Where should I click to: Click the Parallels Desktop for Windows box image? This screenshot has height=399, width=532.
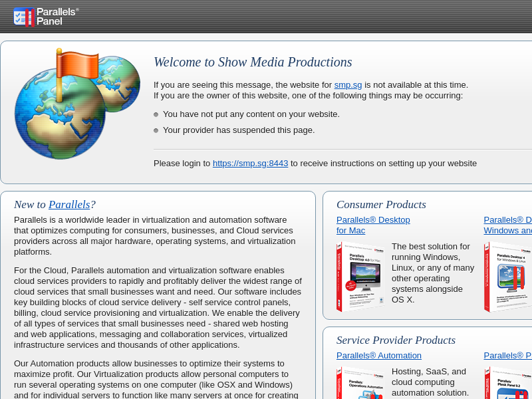point(508,277)
